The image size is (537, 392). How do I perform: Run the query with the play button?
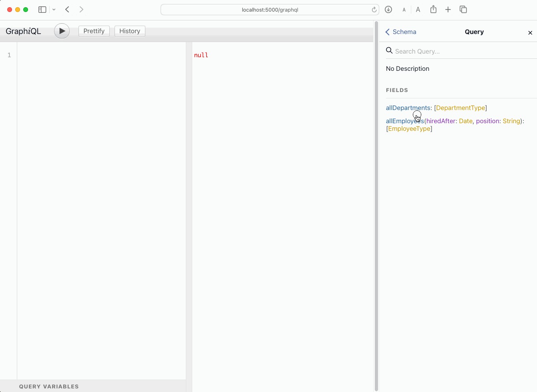pyautogui.click(x=62, y=31)
